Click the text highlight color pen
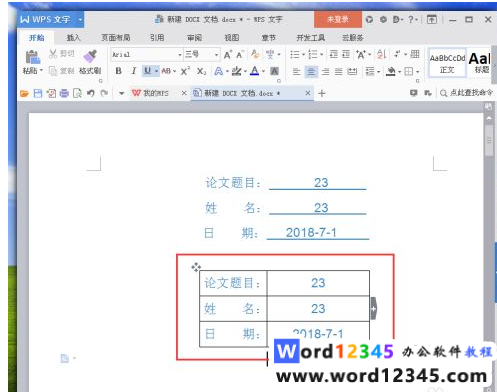 pyautogui.click(x=236, y=71)
